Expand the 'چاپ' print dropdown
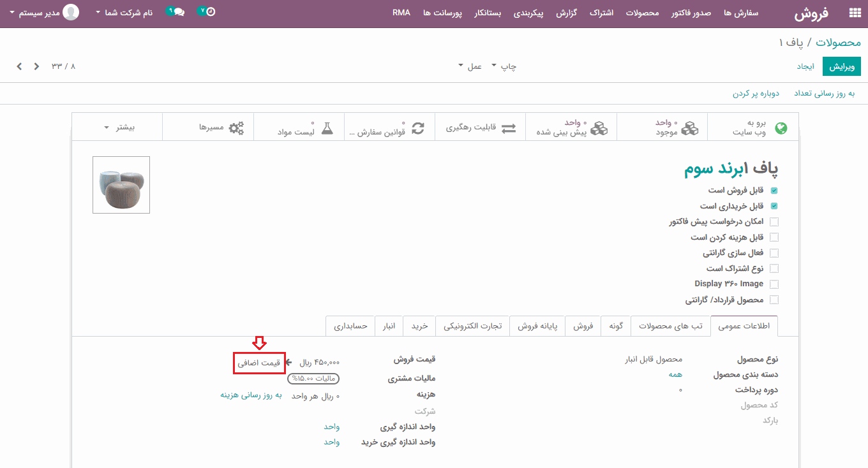 click(x=504, y=66)
